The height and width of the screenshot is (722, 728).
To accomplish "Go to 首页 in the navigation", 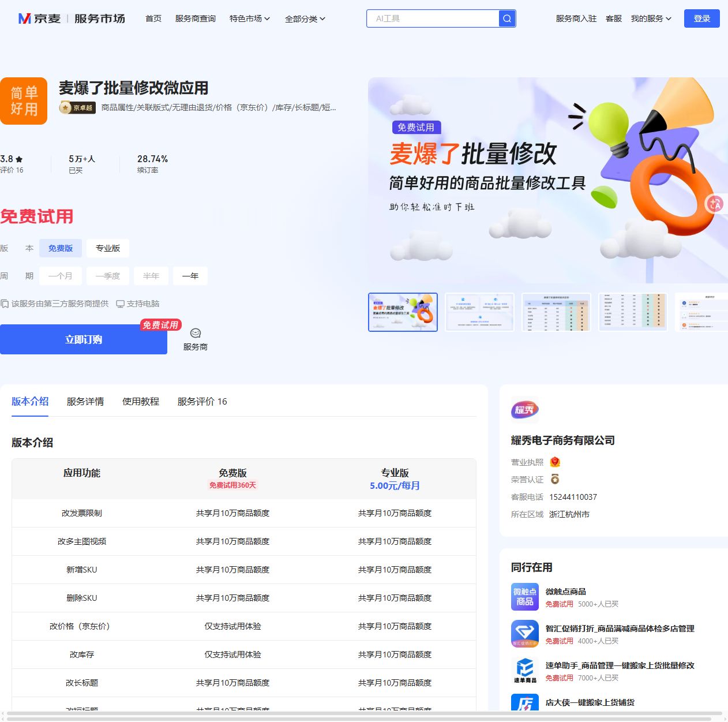I will click(x=153, y=18).
